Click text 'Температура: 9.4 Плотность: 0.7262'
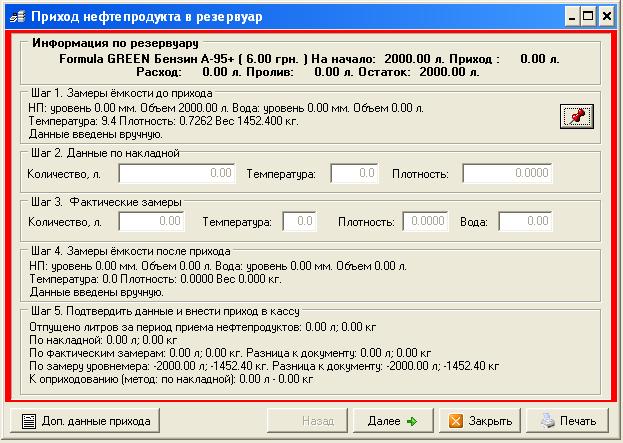This screenshot has height=443, width=623. 121,121
